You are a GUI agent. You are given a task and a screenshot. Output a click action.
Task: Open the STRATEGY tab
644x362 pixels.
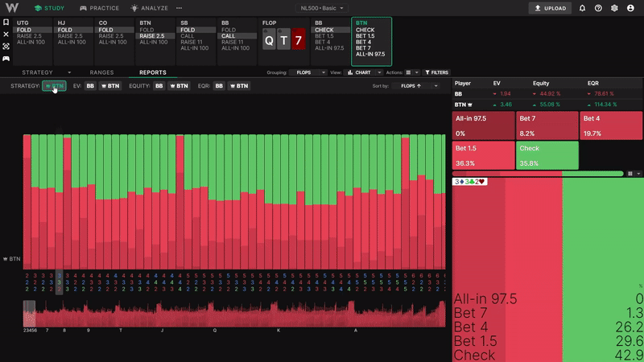37,72
